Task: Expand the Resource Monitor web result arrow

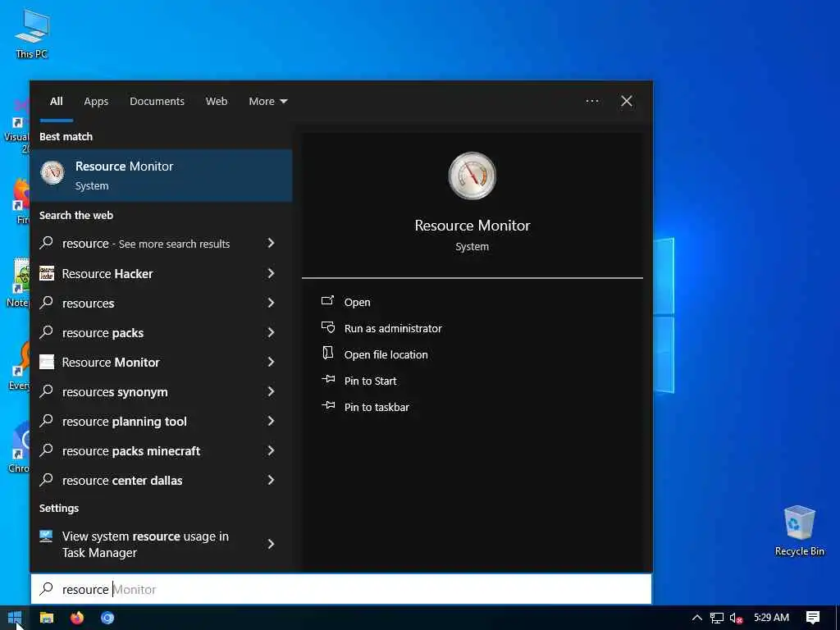Action: 271,362
